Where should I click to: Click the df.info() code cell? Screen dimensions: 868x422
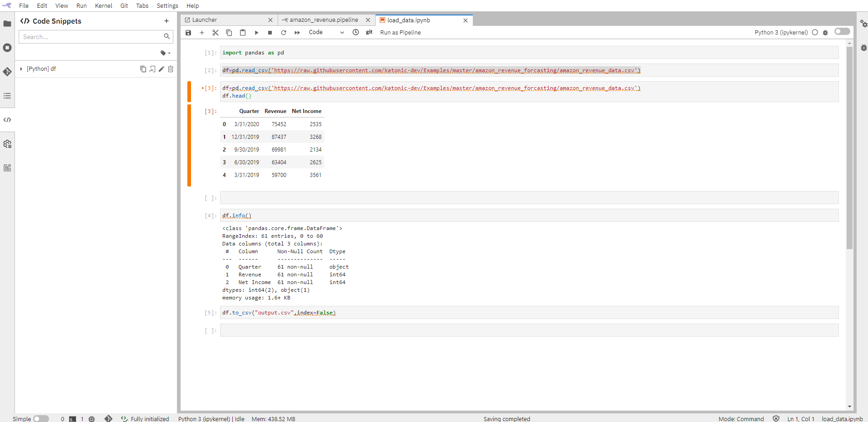[x=529, y=216]
